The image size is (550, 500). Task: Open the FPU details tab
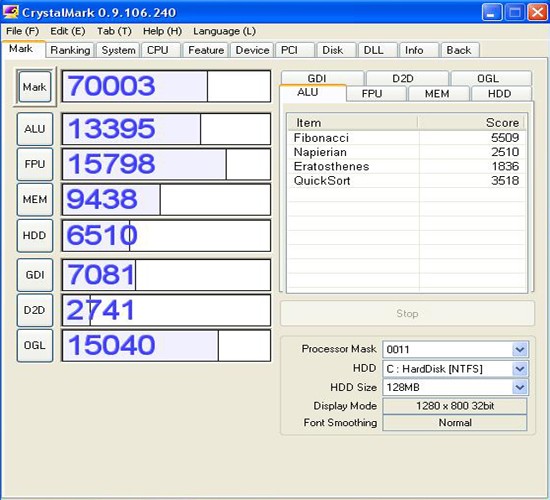[376, 93]
